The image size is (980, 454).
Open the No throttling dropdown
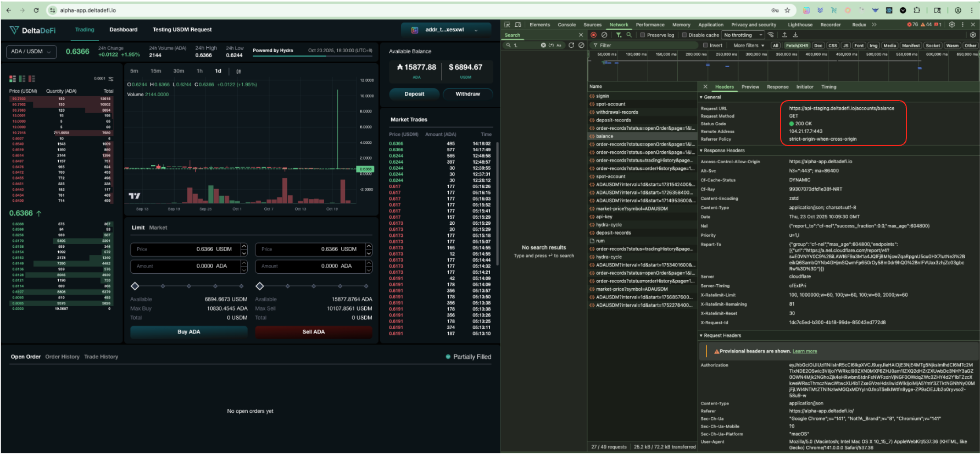pos(743,35)
